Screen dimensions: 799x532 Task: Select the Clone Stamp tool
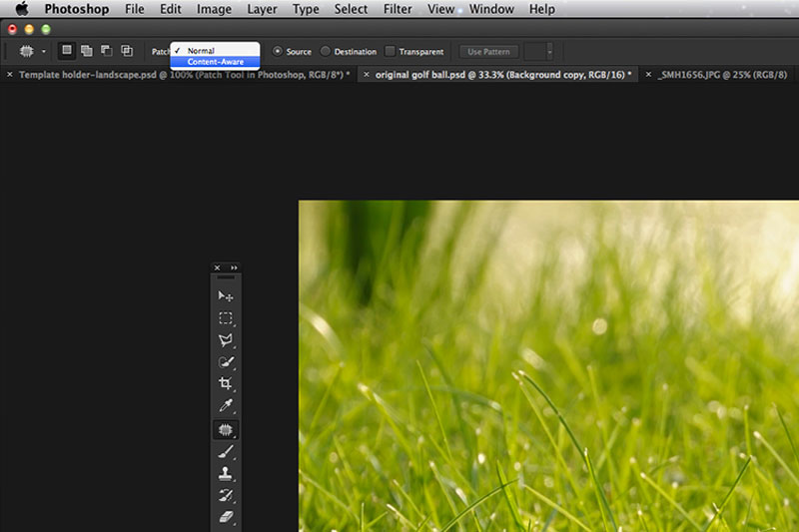tap(226, 473)
